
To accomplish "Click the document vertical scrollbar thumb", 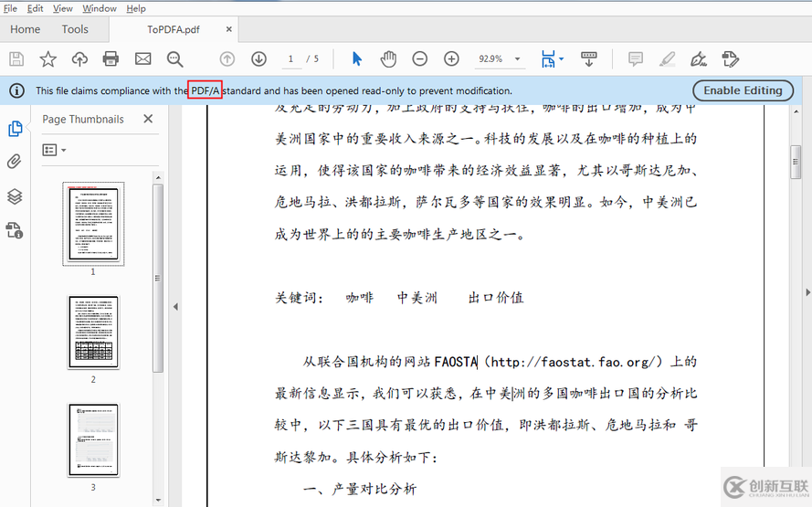I will tap(796, 162).
